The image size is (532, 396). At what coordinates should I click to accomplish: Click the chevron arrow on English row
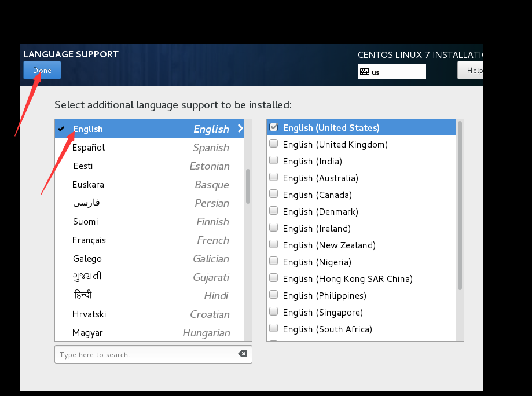(240, 129)
